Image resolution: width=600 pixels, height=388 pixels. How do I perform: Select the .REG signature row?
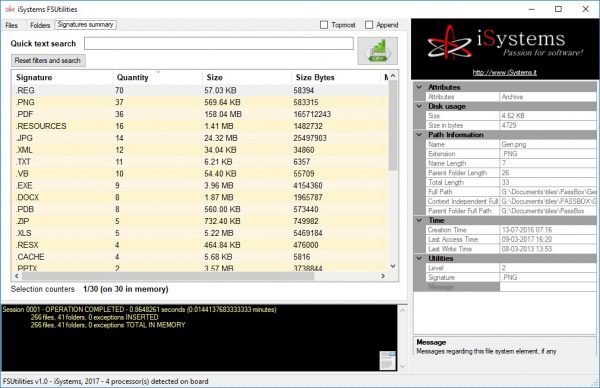pos(201,90)
